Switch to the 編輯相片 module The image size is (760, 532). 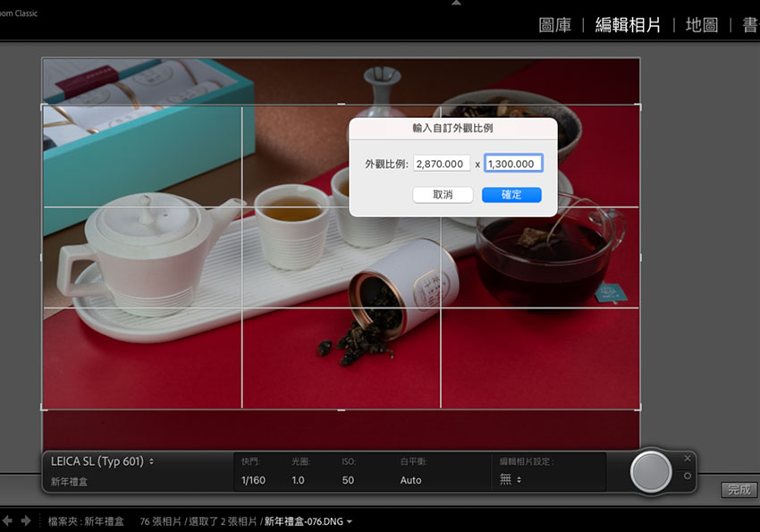628,25
